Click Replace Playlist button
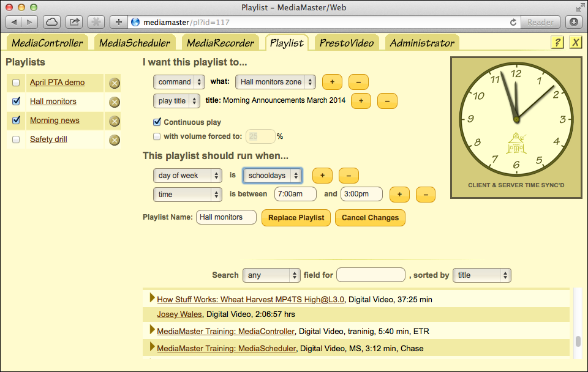588x372 pixels. click(296, 218)
